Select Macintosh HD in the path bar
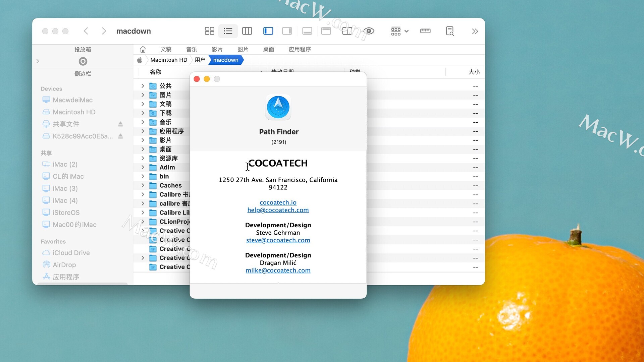644x362 pixels. pyautogui.click(x=169, y=60)
